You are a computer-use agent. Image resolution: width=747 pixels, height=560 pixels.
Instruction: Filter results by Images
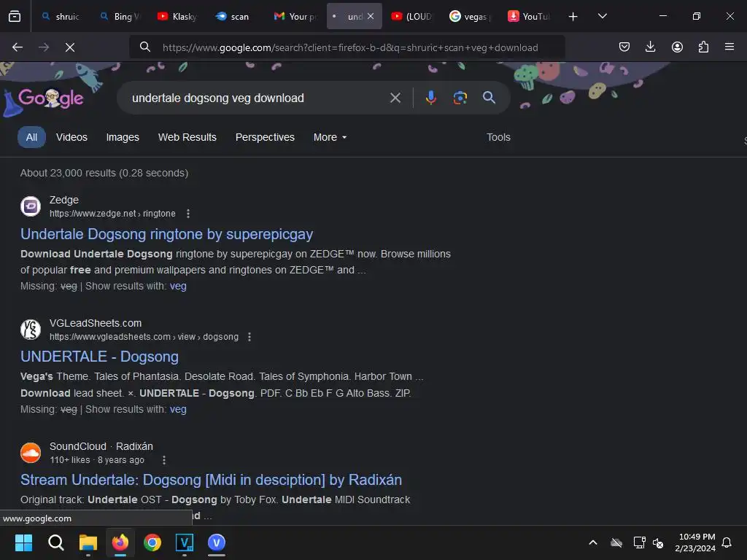(x=123, y=137)
